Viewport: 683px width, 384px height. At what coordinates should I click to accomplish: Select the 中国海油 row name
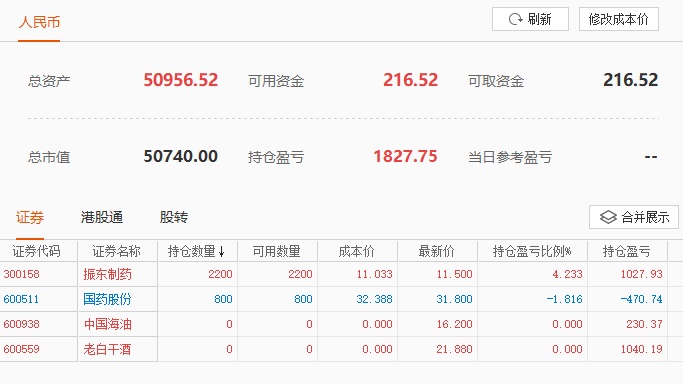107,324
